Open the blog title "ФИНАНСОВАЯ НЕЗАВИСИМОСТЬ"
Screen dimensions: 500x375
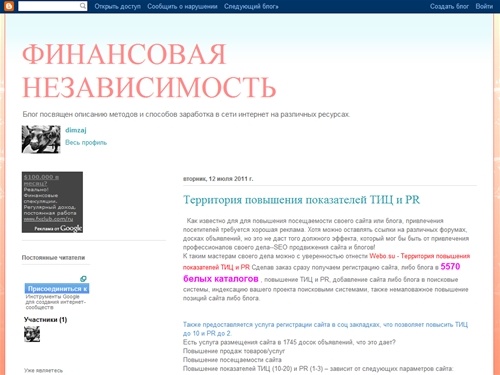(149, 70)
